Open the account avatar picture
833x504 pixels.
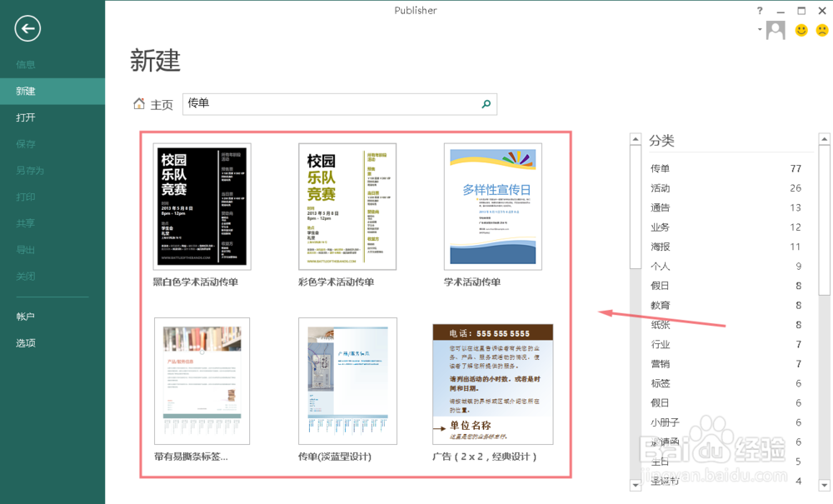775,29
